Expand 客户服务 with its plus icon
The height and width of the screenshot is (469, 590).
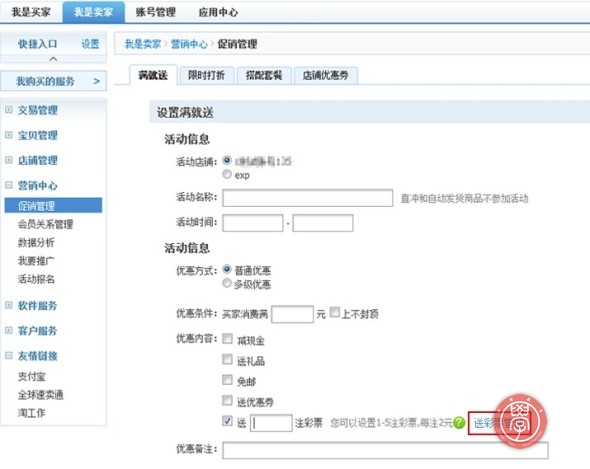[9, 330]
